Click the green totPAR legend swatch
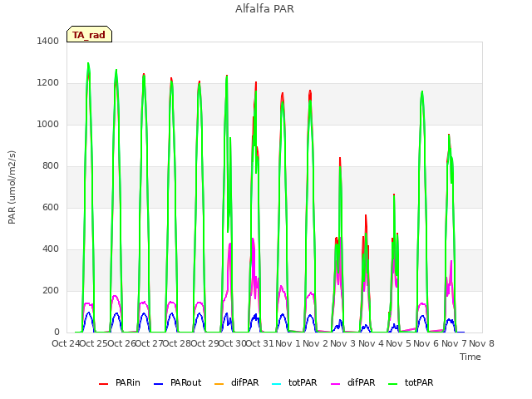 [392, 384]
